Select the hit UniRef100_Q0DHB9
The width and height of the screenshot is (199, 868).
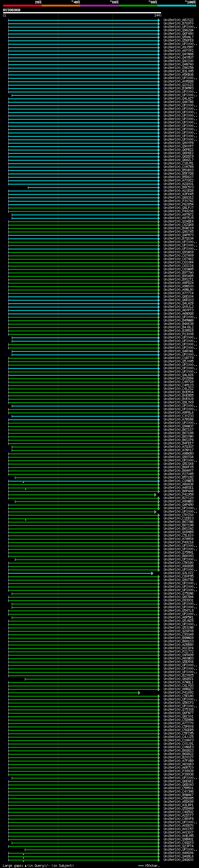click(179, 532)
